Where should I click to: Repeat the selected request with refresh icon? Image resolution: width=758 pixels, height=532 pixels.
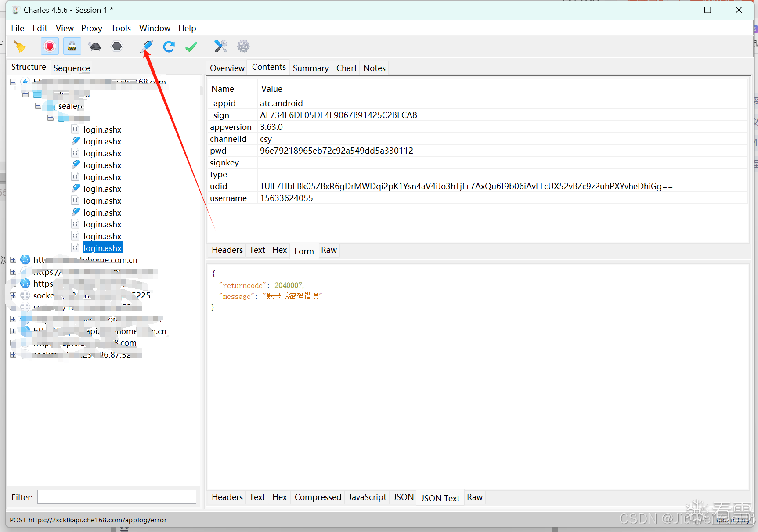(x=169, y=46)
